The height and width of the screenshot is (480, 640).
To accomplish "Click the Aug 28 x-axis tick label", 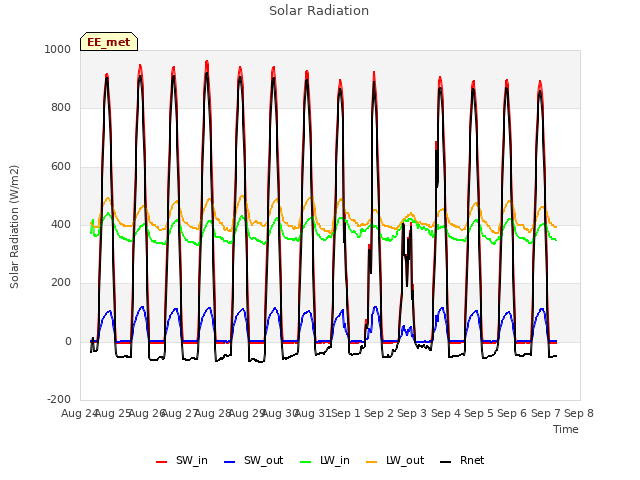I will click(x=213, y=413).
